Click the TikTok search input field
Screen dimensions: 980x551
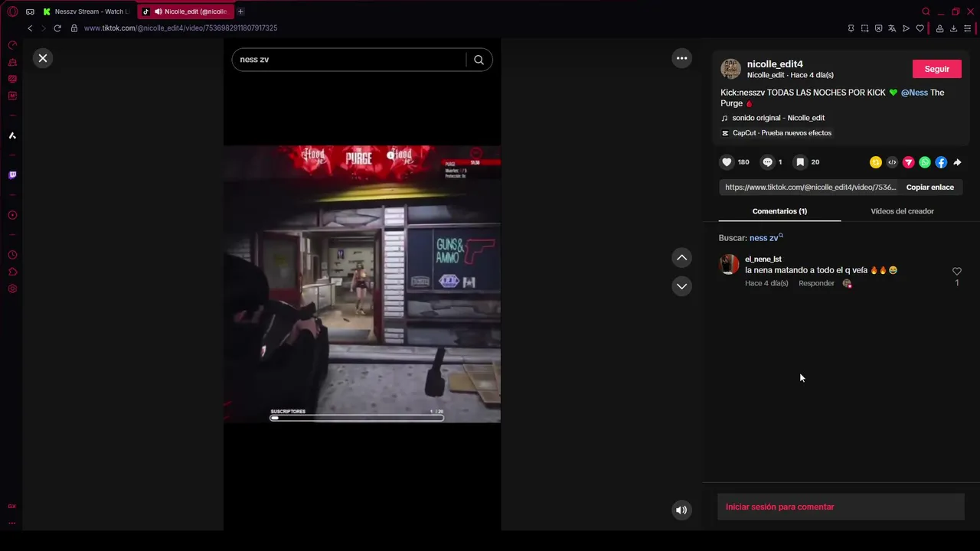pos(349,60)
